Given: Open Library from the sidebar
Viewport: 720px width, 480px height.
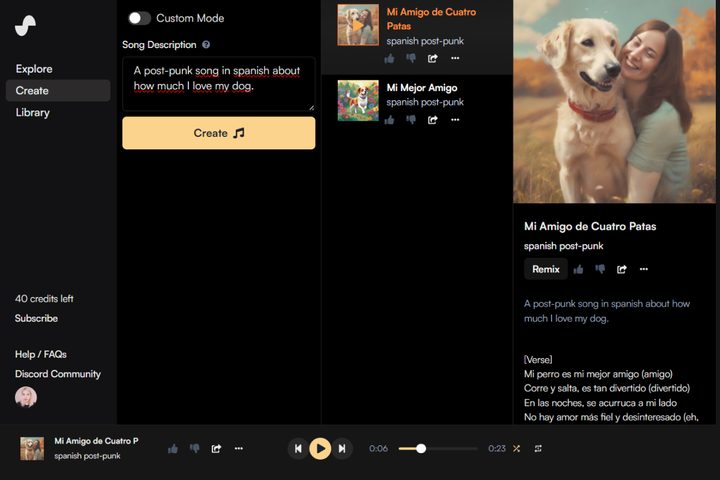Looking at the screenshot, I should point(33,113).
